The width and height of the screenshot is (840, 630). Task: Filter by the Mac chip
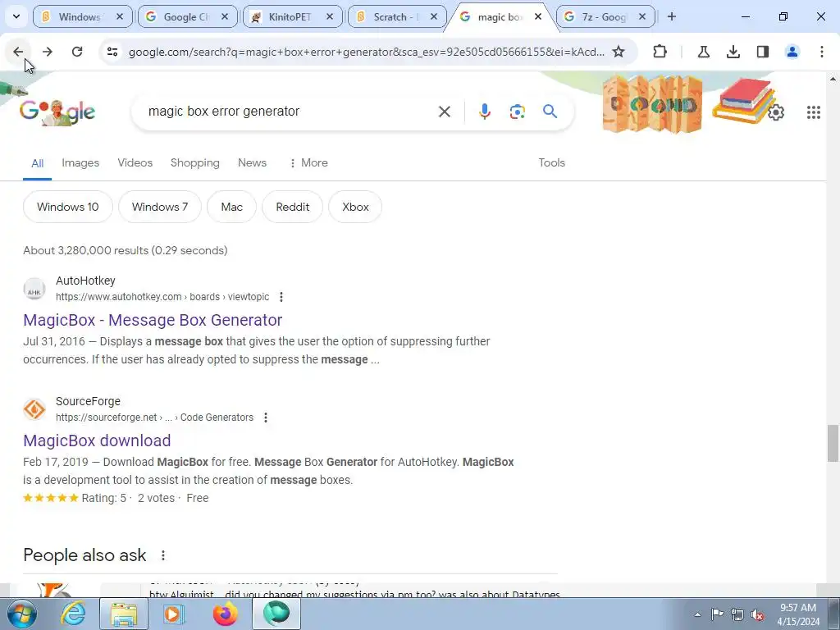tap(232, 207)
